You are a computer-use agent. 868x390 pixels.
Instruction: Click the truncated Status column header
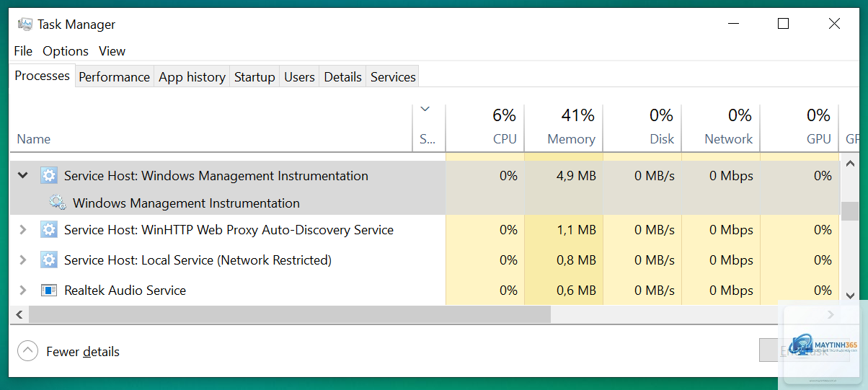(428, 139)
